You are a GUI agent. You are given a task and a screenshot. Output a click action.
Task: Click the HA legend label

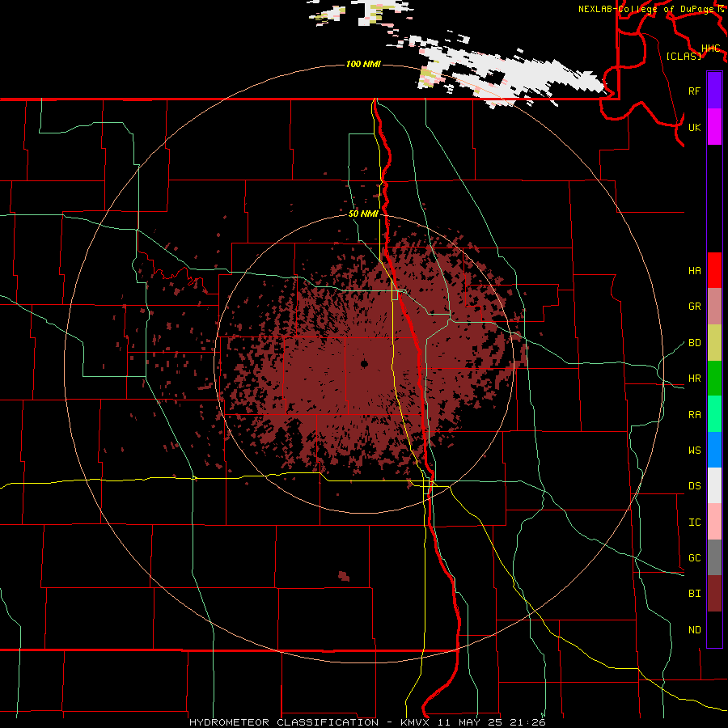[x=694, y=270]
